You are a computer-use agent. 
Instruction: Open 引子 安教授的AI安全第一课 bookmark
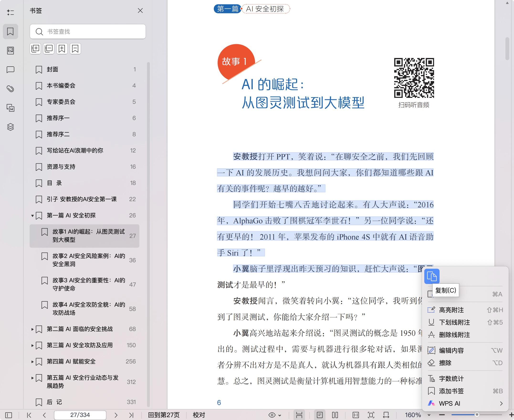[84, 199]
